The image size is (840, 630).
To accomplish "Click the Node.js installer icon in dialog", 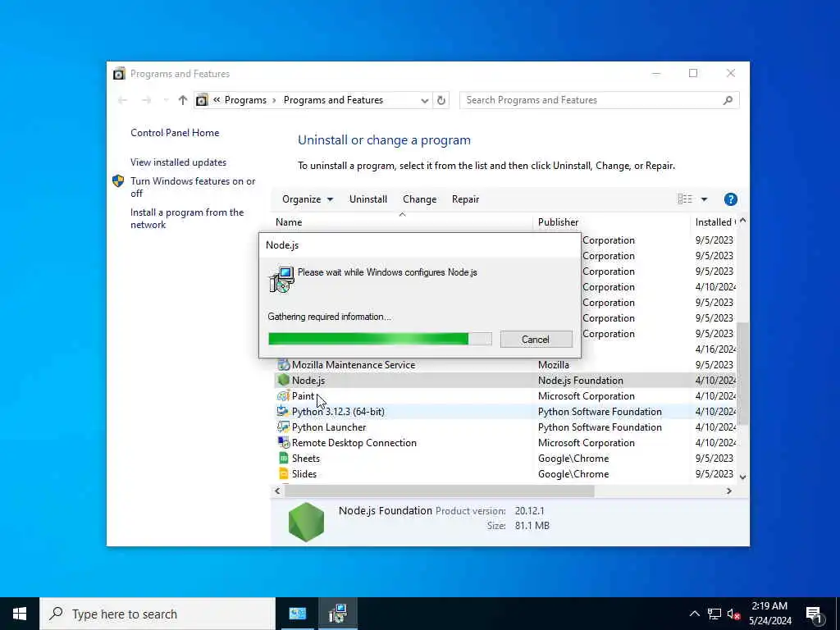I will click(x=282, y=280).
